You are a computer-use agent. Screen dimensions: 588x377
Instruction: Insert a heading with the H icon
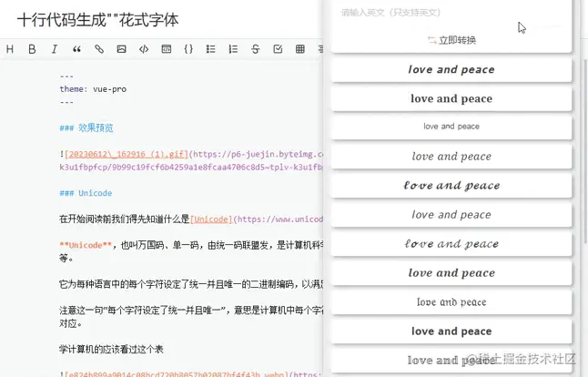[x=10, y=49]
